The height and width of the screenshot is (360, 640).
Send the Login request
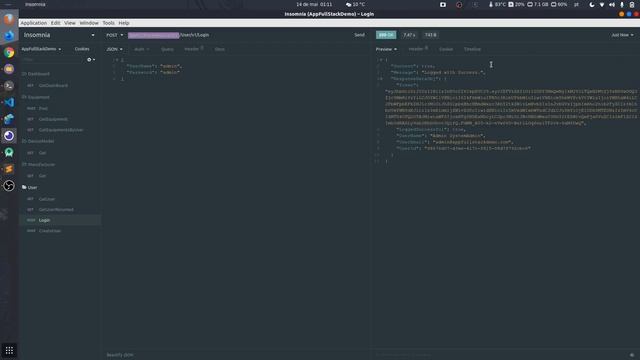359,35
